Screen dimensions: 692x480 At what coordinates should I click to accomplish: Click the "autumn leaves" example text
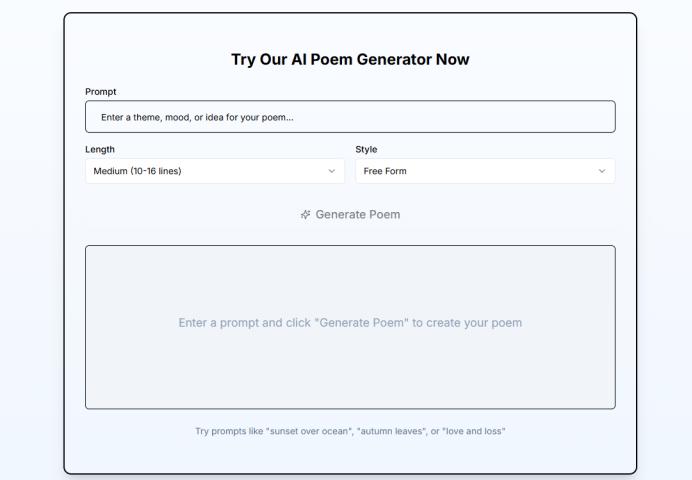390,431
